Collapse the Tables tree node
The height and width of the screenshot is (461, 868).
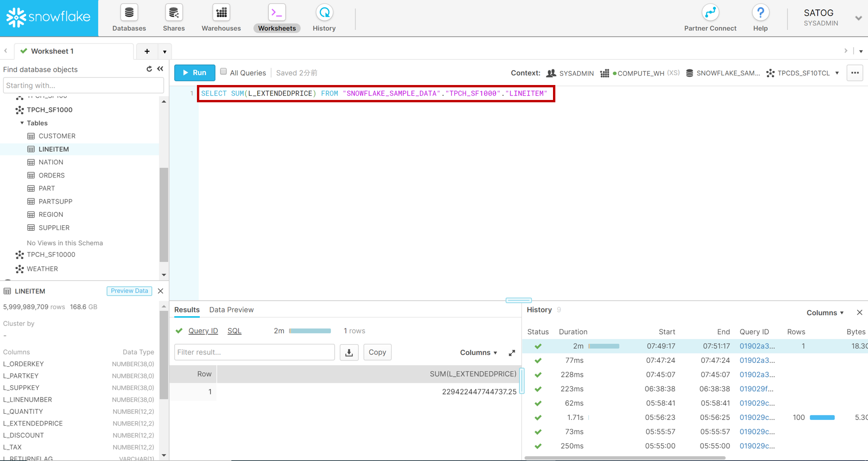22,123
